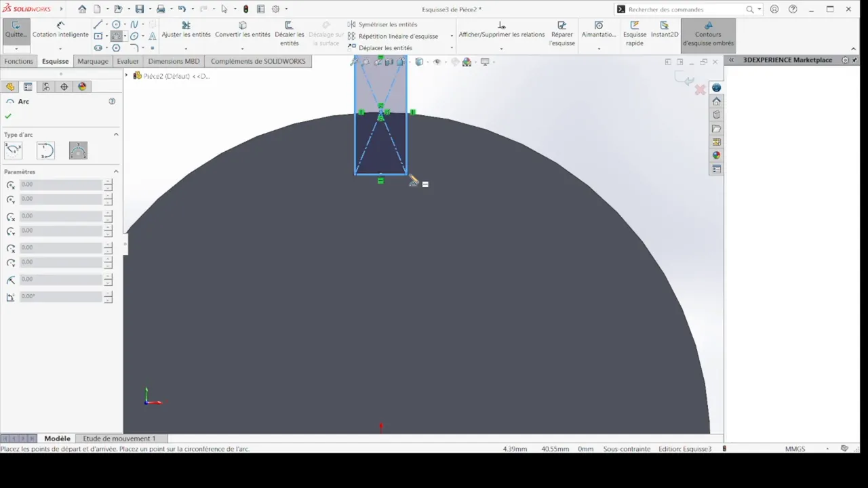The height and width of the screenshot is (488, 868).
Task: Switch to the Evaluer tab
Action: coord(127,61)
